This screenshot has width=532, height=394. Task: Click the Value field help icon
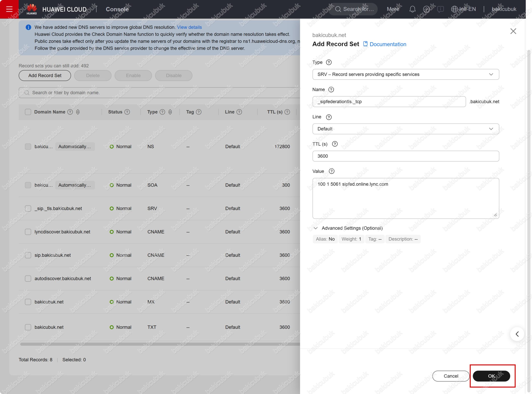[331, 171]
